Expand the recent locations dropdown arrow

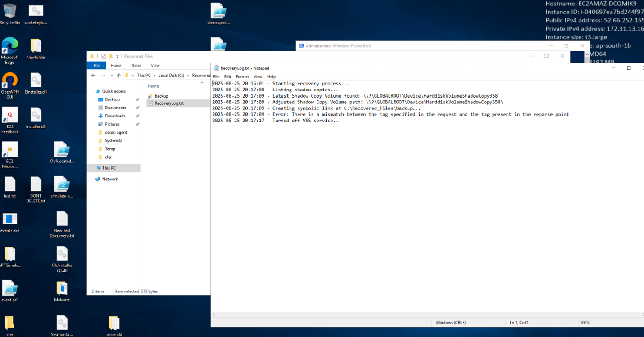111,76
